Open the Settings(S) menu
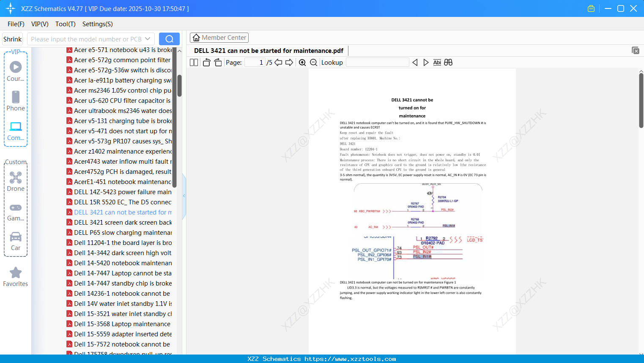 98,24
